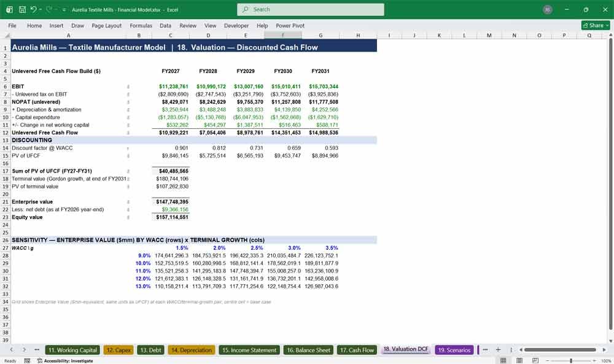Click the left ellipsis for hidden sheets
Viewport: 614px width, 364px height.
tap(37, 350)
